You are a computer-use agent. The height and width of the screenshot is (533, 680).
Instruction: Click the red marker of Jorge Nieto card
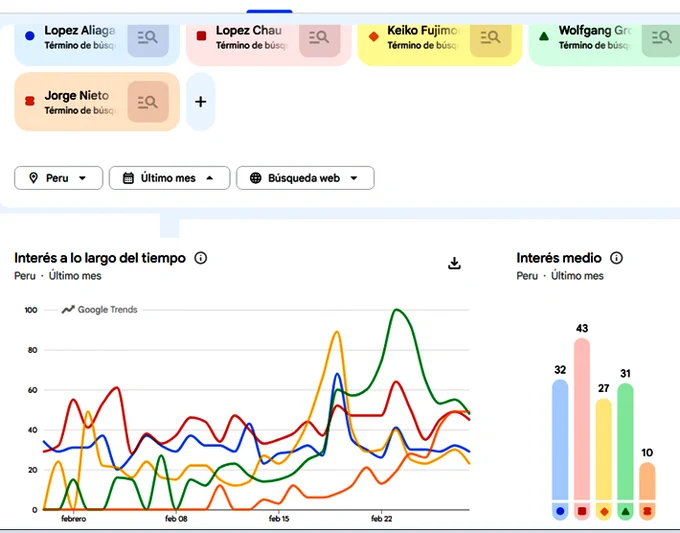pyautogui.click(x=30, y=101)
